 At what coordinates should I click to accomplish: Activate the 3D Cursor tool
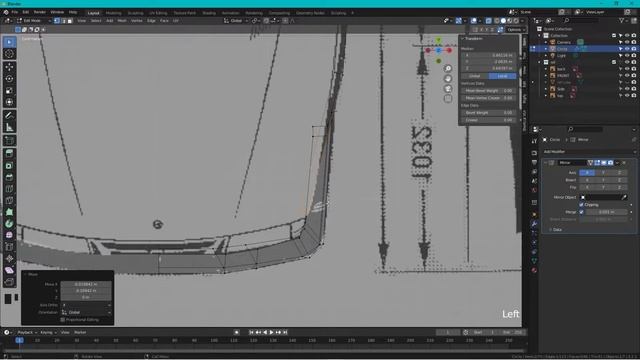click(9, 54)
